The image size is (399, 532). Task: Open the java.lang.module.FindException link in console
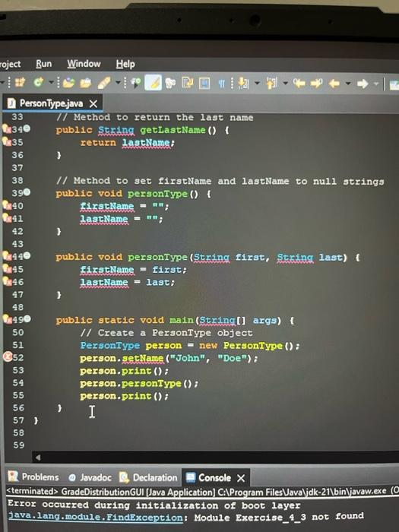[x=95, y=518]
